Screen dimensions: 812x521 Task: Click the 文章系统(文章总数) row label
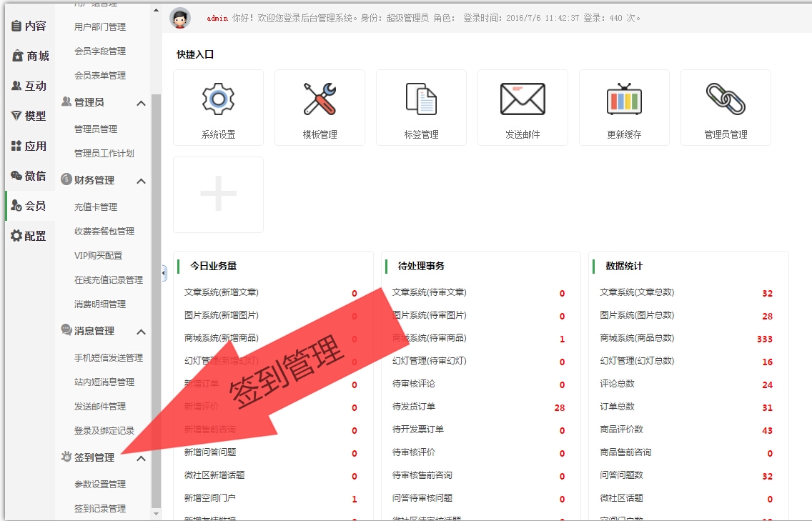point(637,292)
